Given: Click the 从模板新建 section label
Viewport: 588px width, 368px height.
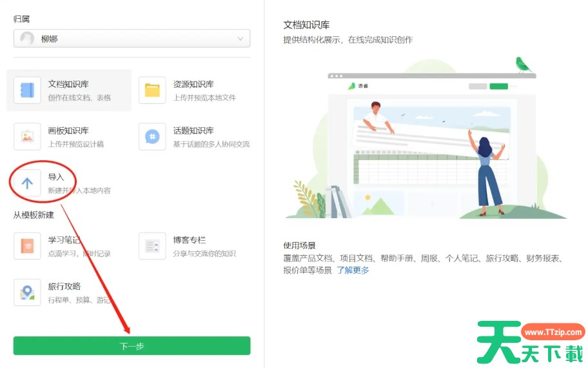Looking at the screenshot, I should pyautogui.click(x=34, y=215).
